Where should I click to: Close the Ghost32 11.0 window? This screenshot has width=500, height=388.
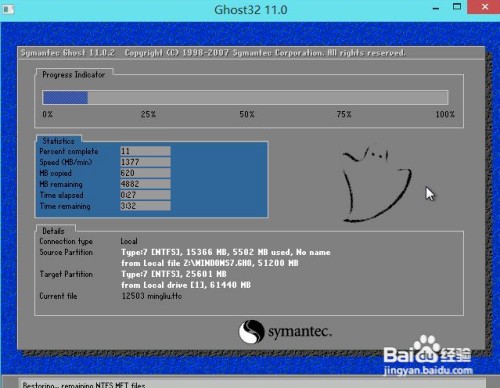[485, 7]
